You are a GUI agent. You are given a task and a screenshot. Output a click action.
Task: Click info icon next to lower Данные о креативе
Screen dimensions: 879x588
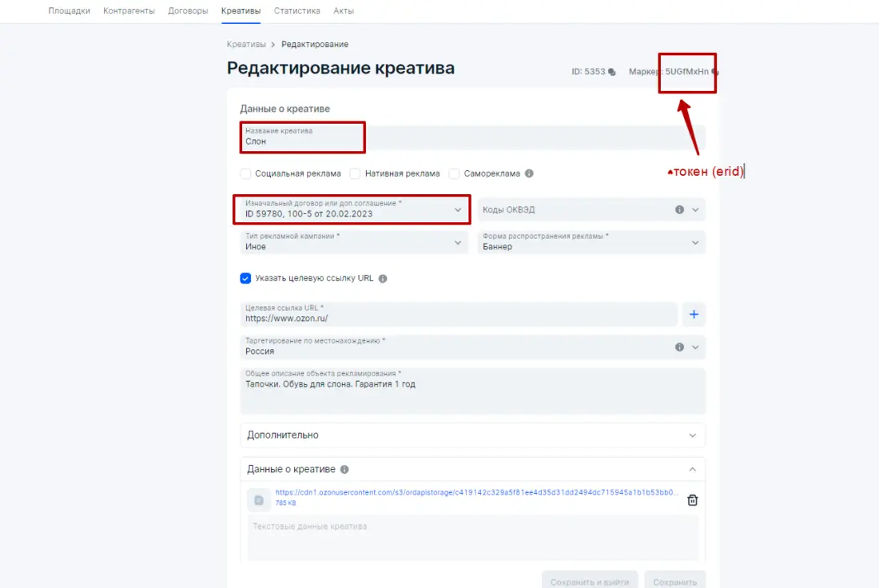(x=344, y=469)
